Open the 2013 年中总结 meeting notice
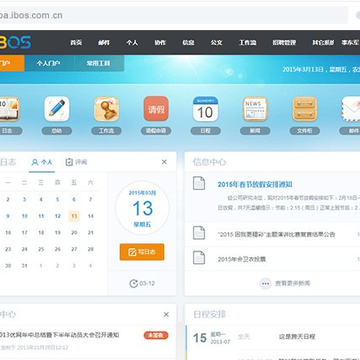Viewport: 360px width, 360px height. pyautogui.click(x=59, y=335)
